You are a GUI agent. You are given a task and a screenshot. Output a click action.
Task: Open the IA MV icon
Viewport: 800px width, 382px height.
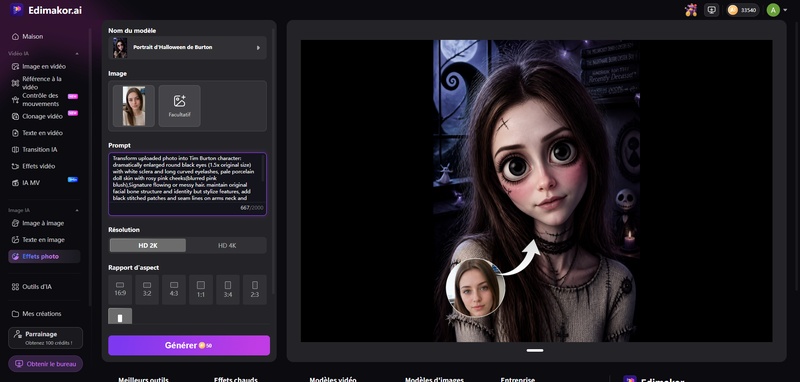[x=15, y=183]
